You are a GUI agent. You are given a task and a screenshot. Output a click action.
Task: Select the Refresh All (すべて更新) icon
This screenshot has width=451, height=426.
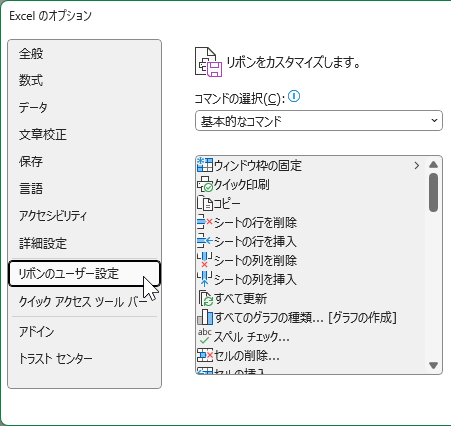[205, 298]
